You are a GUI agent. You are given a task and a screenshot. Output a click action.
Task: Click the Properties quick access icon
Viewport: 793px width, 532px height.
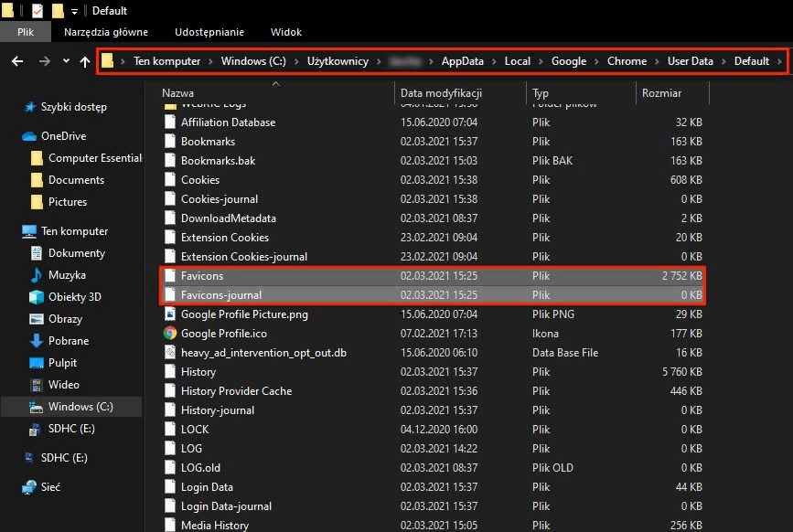click(x=38, y=11)
